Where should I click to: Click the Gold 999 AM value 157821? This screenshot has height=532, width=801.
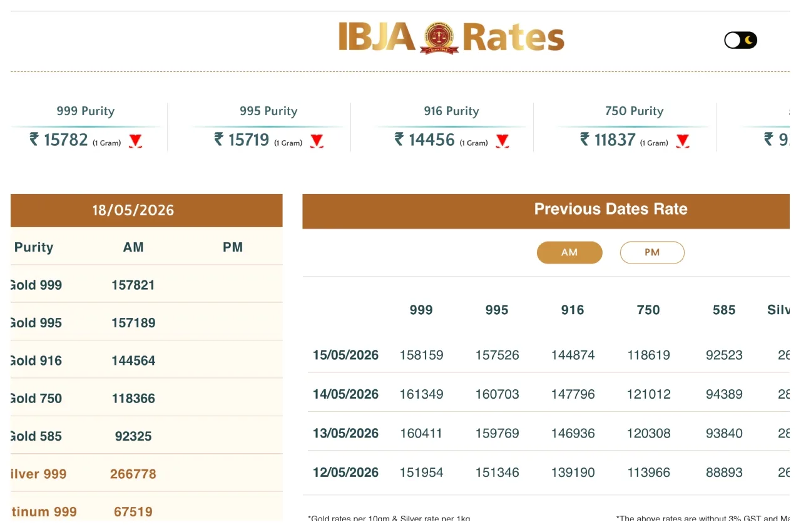coord(133,285)
